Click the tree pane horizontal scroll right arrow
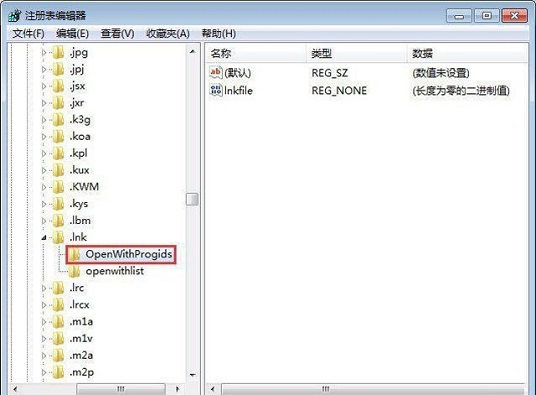Screen dimensions: 536x395 [x=177, y=389]
